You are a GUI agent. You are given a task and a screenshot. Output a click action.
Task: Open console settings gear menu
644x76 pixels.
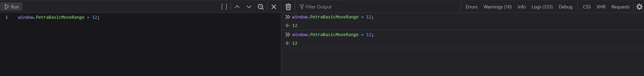click(639, 7)
